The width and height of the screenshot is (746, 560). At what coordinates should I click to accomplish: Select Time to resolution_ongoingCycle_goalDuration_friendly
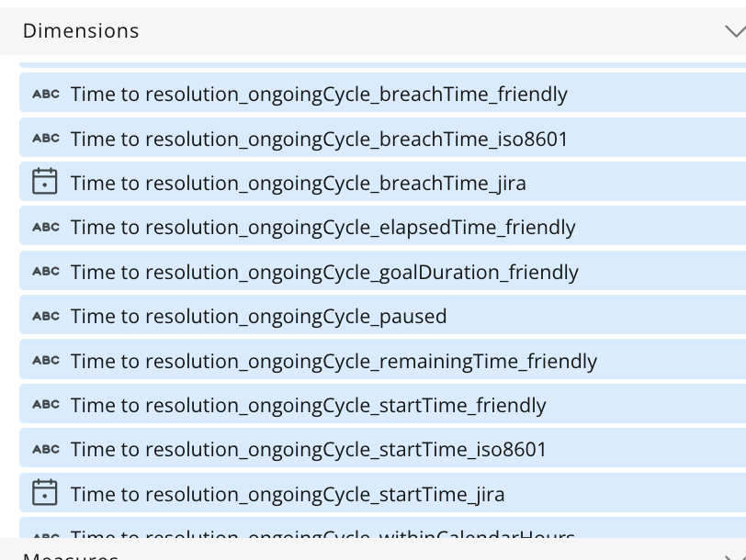[x=382, y=271]
